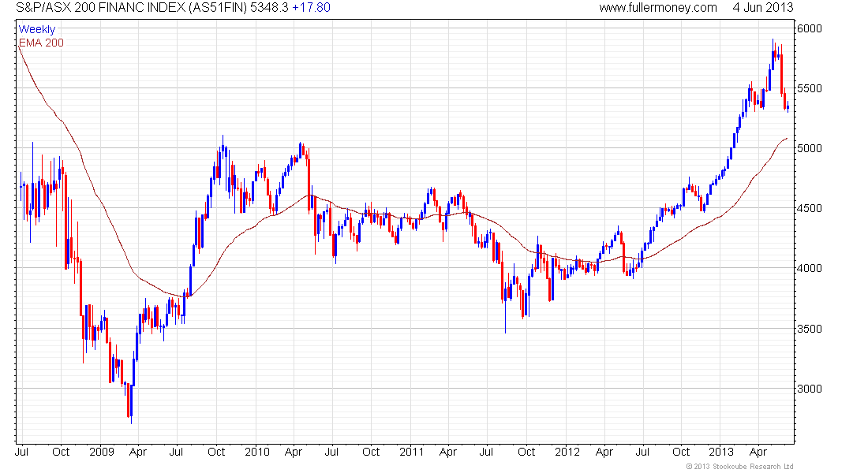Image resolution: width=868 pixels, height=473 pixels.
Task: Click the 5348.3 last price value
Action: tap(269, 8)
